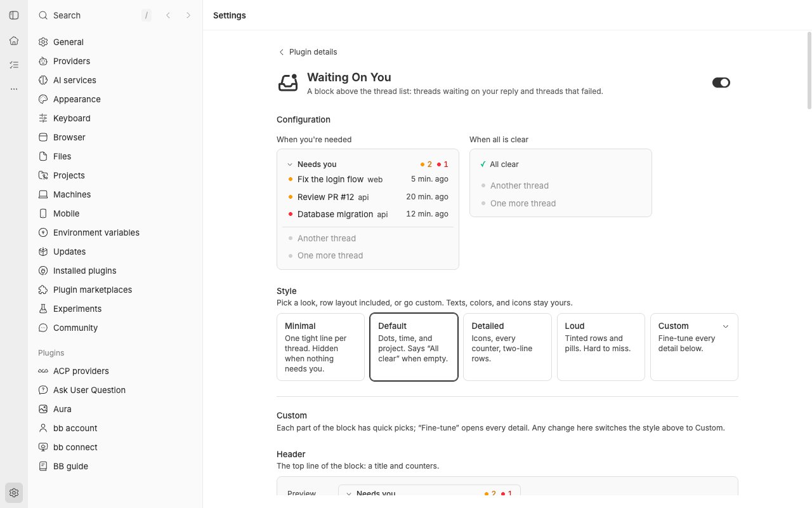Choose the Detailed style card
This screenshot has height=508, width=812.
click(x=507, y=347)
